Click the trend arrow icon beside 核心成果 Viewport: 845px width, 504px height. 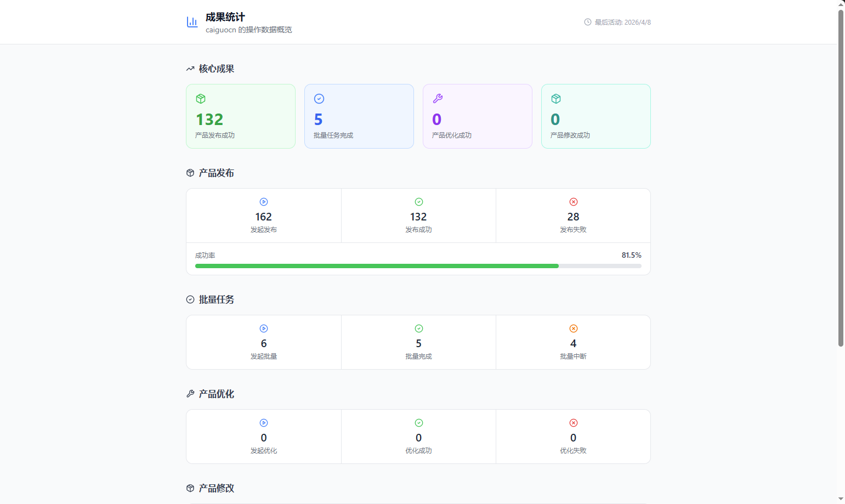190,69
